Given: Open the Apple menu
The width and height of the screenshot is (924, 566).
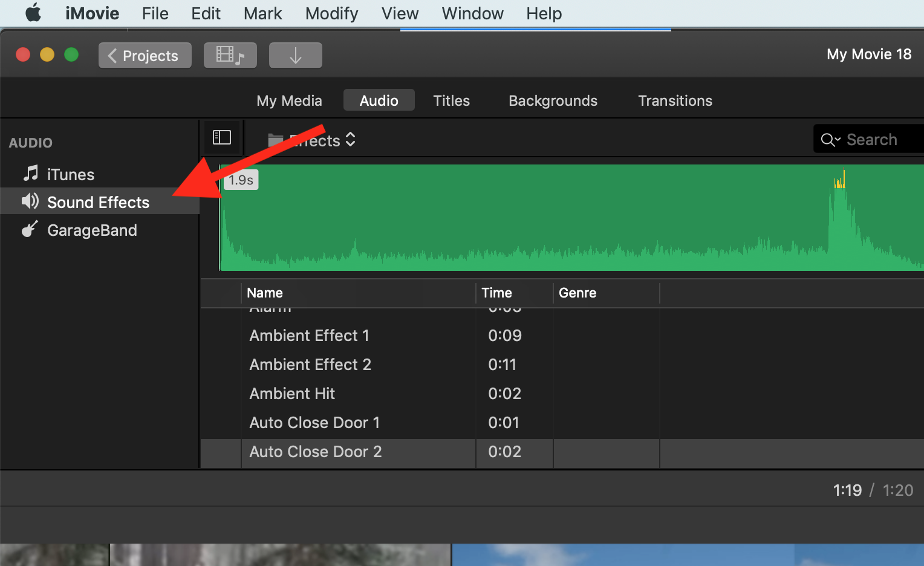Looking at the screenshot, I should coord(33,13).
